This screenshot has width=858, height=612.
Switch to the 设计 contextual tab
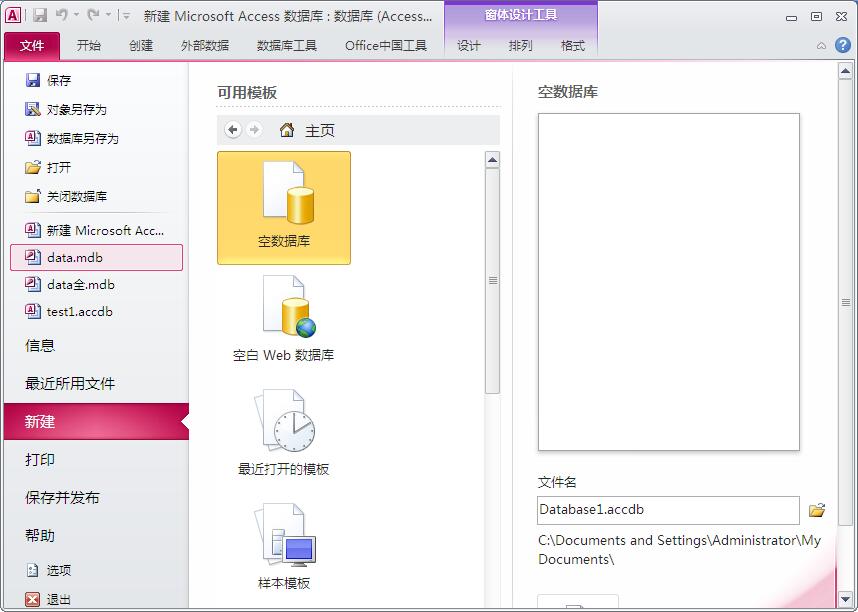point(469,45)
